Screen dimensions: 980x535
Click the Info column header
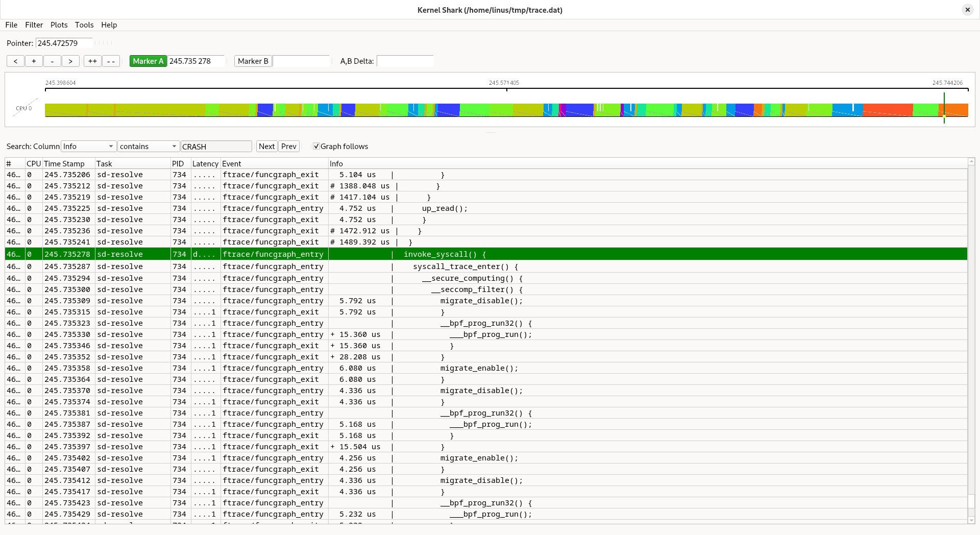click(x=648, y=164)
